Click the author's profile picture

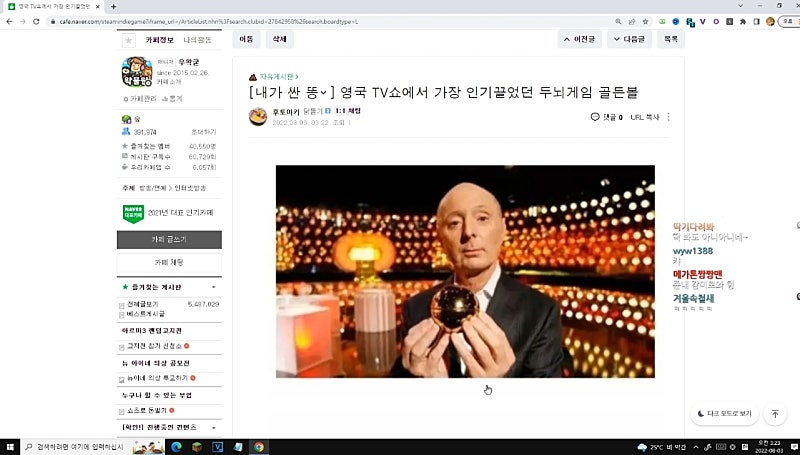(x=258, y=116)
